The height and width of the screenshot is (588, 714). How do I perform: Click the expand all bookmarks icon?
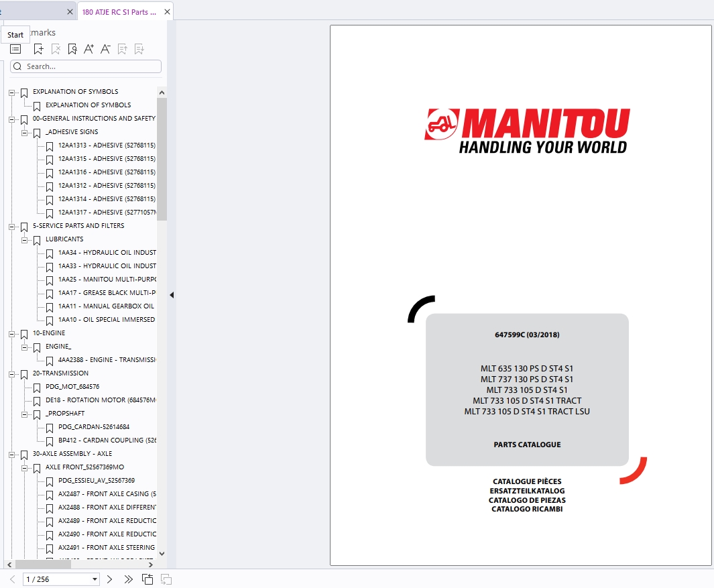click(x=122, y=49)
